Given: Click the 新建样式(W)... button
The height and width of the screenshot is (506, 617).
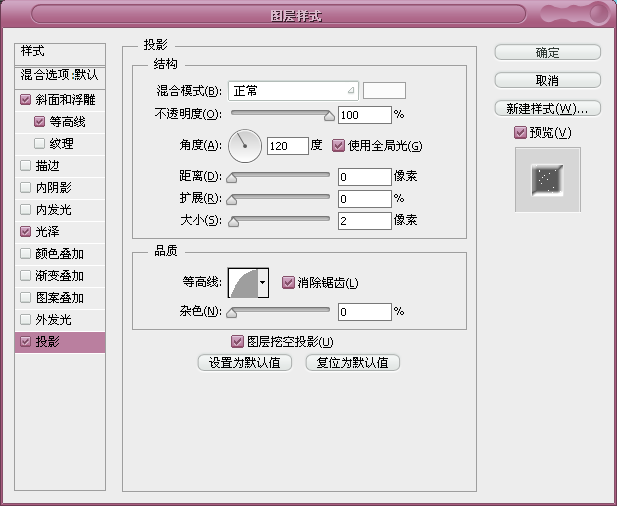Looking at the screenshot, I should [x=547, y=108].
